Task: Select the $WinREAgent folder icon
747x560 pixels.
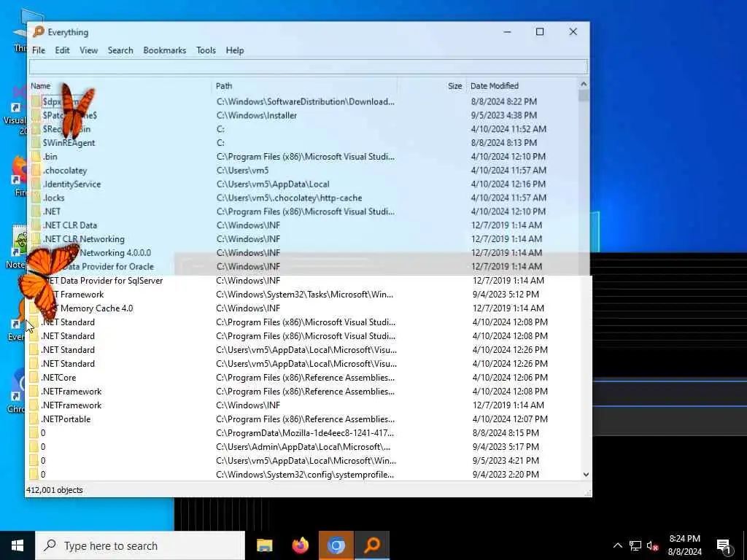Action: pos(36,143)
